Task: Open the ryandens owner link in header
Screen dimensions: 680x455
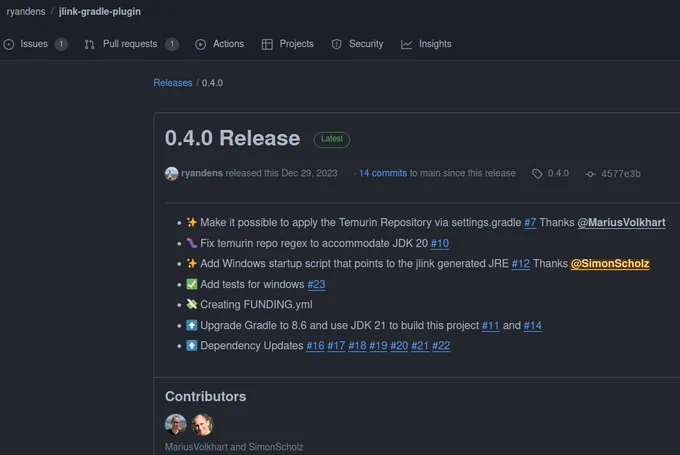Action: click(26, 12)
